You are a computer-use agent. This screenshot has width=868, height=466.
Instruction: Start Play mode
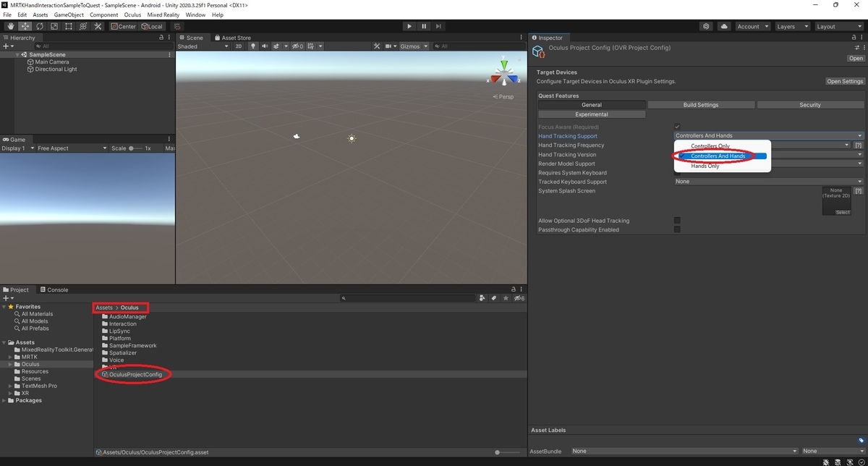pyautogui.click(x=409, y=26)
